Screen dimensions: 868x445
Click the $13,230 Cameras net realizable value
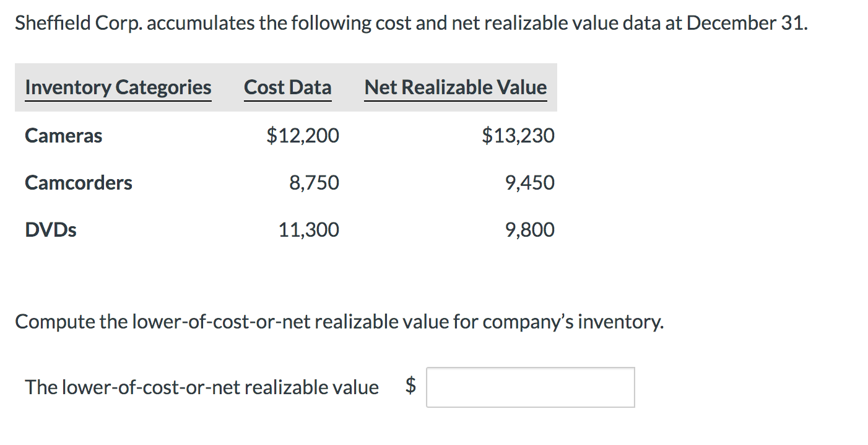coord(518,135)
